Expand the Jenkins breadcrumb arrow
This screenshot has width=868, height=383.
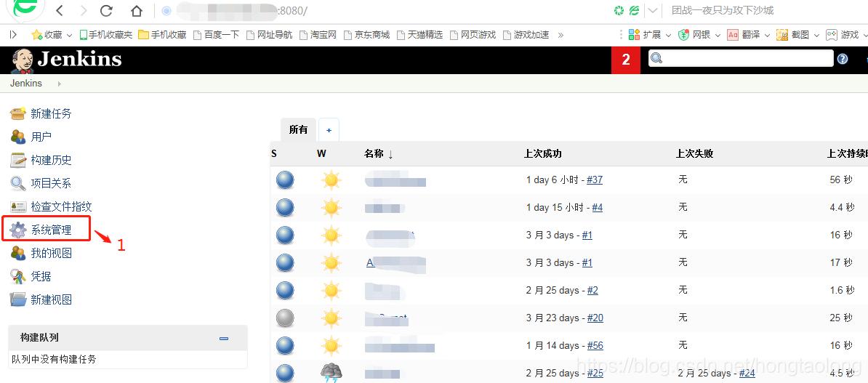click(59, 84)
